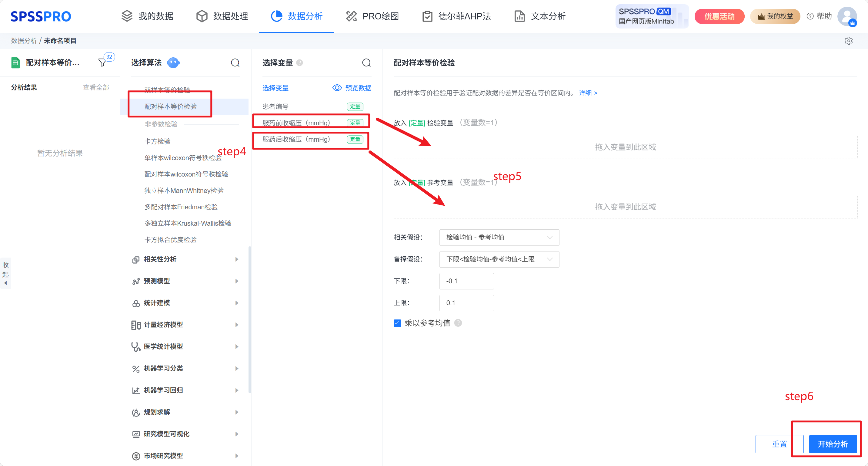Viewport: 868px width, 466px height.
Task: Click the algorithm list scrollbar
Action: tap(250, 320)
